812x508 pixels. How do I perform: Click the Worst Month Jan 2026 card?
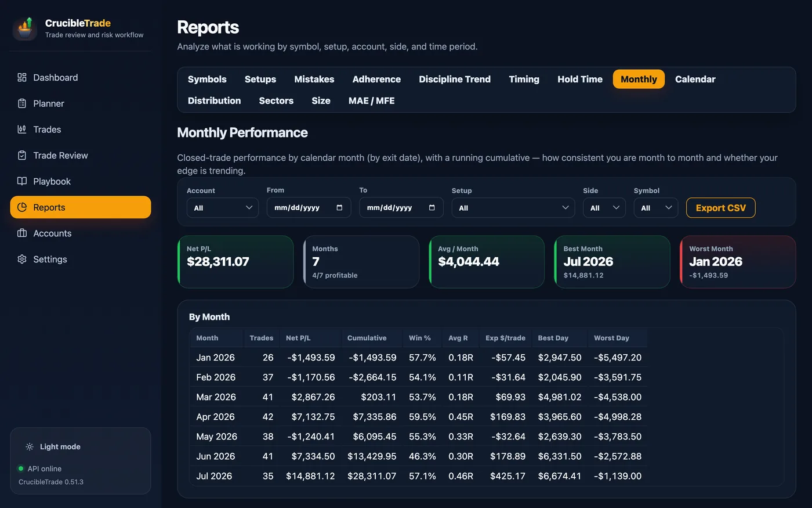pos(738,262)
